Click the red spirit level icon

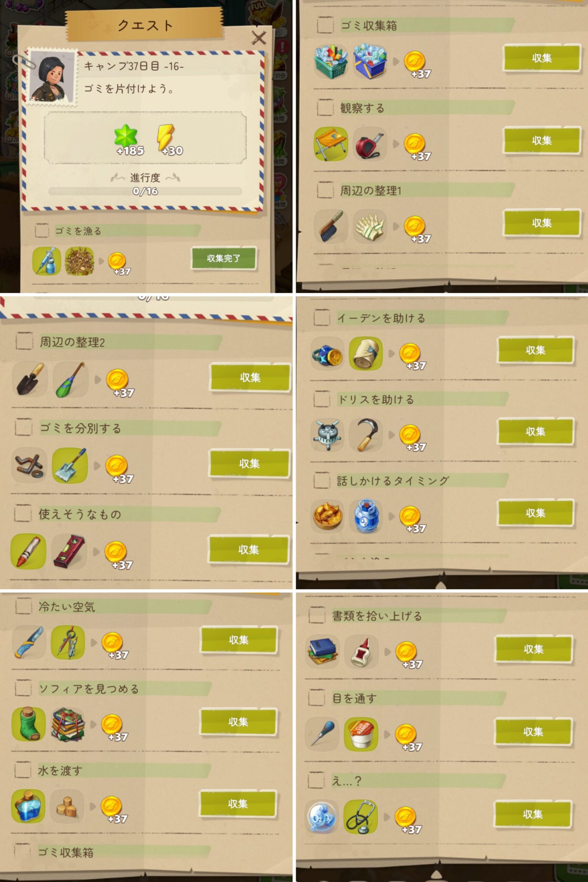[x=69, y=551]
